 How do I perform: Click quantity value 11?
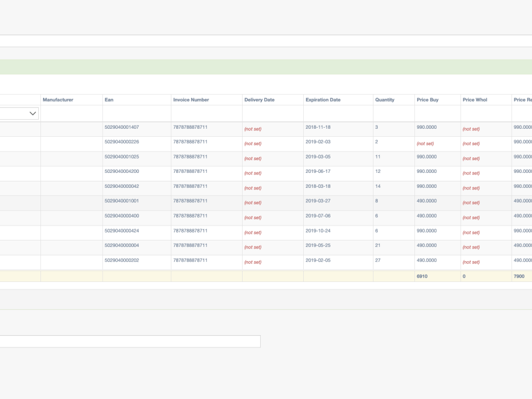(x=378, y=157)
